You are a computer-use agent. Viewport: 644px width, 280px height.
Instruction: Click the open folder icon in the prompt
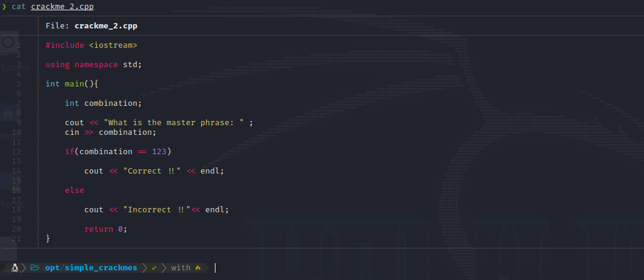point(35,267)
